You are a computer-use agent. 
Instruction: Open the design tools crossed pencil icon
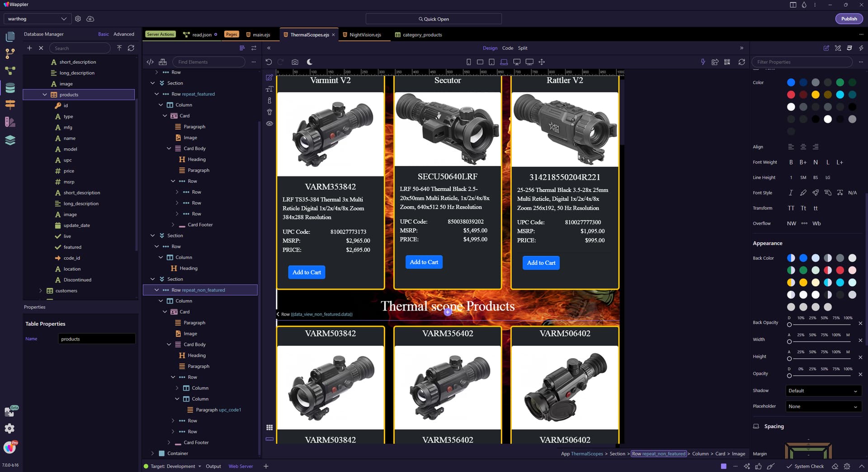(x=838, y=48)
